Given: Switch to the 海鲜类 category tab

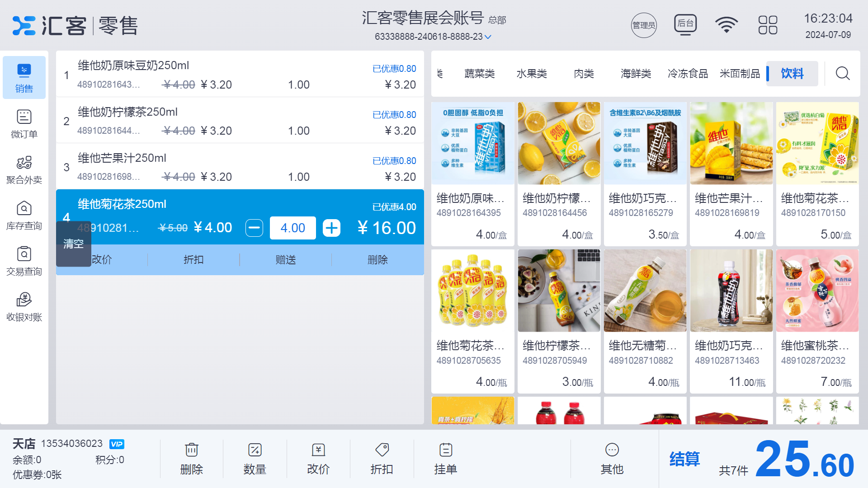Looking at the screenshot, I should [x=636, y=74].
